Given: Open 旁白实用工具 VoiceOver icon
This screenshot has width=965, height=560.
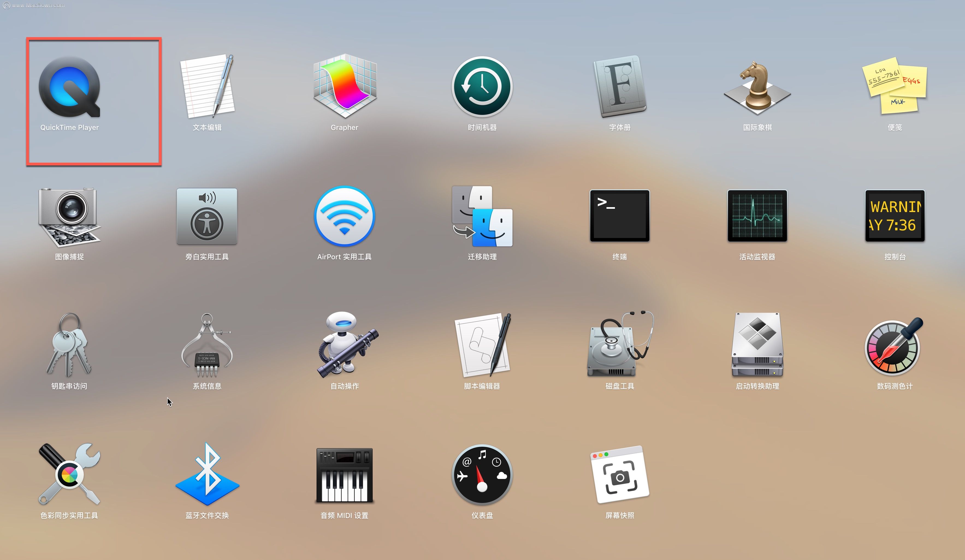Looking at the screenshot, I should [207, 216].
